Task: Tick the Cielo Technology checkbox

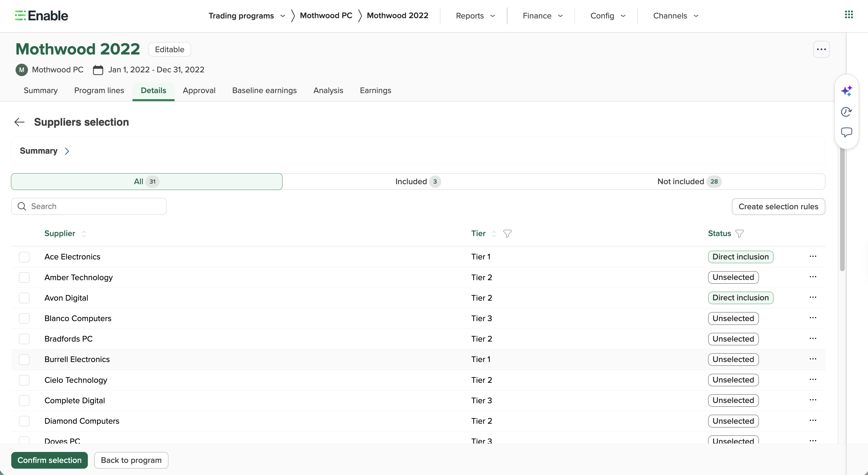Action: coord(24,380)
